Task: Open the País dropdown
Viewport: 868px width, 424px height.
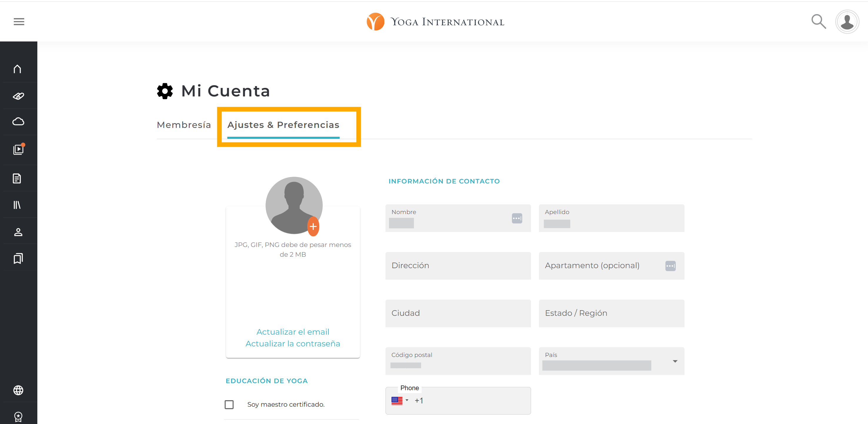Action: click(x=611, y=361)
